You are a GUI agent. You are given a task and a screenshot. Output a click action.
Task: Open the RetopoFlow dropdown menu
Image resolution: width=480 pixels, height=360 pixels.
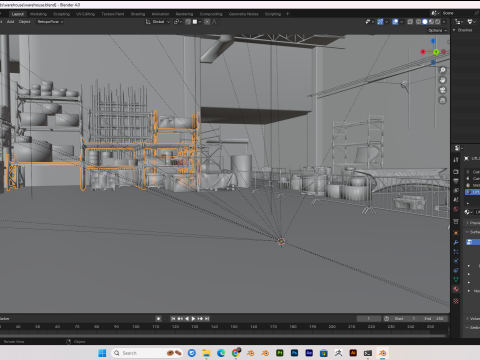[x=50, y=22]
